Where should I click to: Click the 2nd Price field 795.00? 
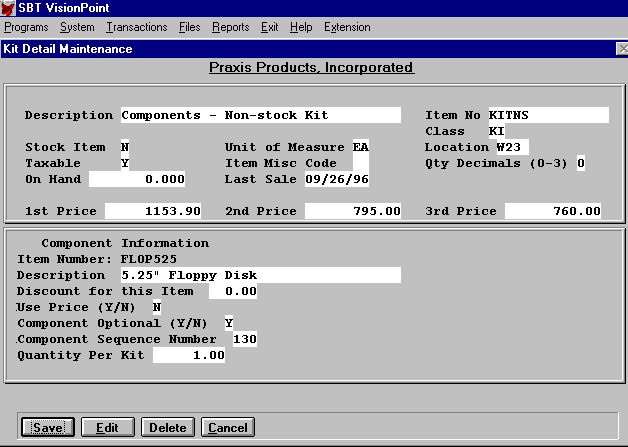353,211
